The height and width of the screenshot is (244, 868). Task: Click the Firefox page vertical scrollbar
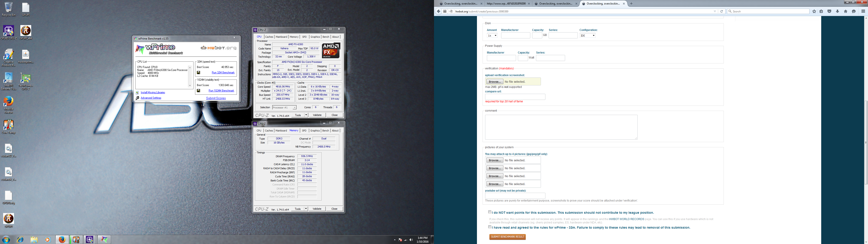(x=866, y=142)
